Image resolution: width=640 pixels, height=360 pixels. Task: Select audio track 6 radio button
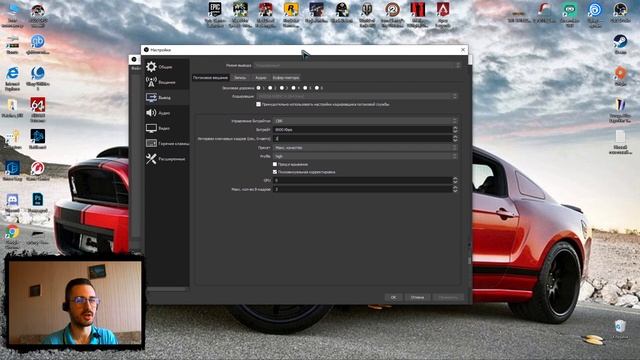(x=317, y=88)
